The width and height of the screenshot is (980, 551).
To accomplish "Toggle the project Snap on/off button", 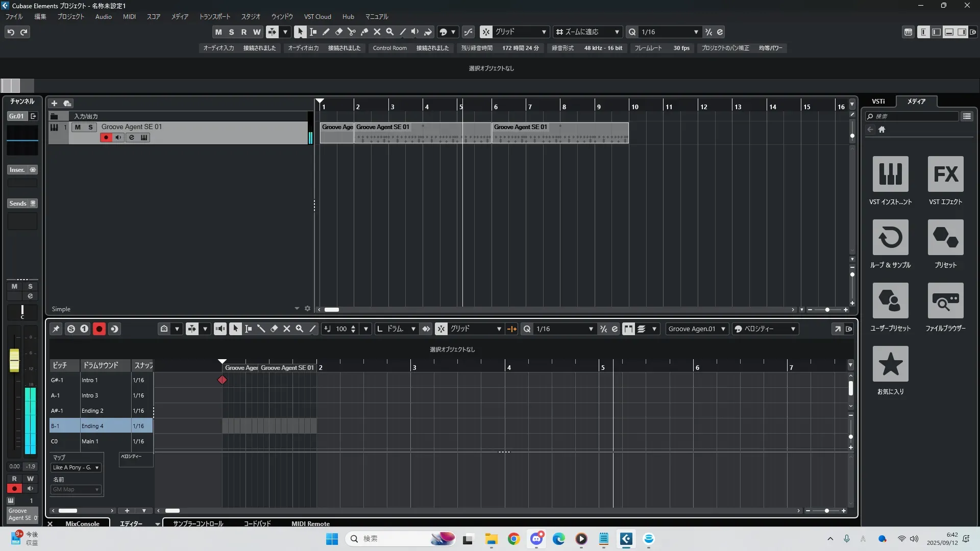I will (486, 32).
